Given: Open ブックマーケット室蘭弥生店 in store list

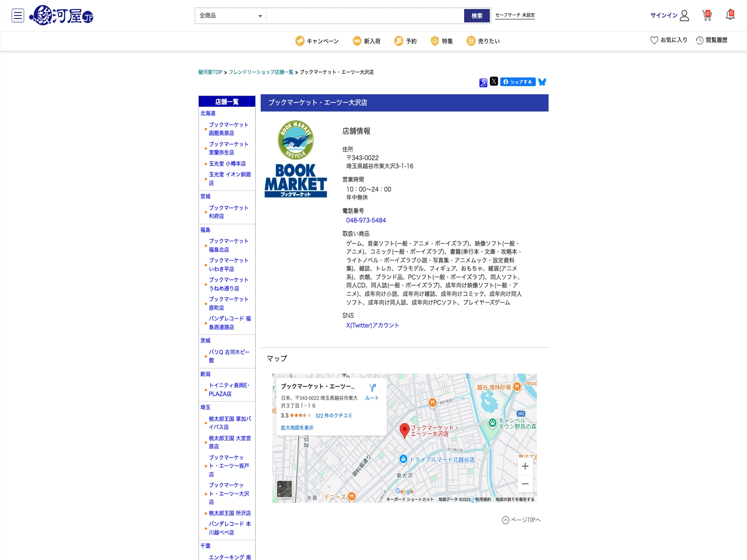Looking at the screenshot, I should tap(228, 148).
